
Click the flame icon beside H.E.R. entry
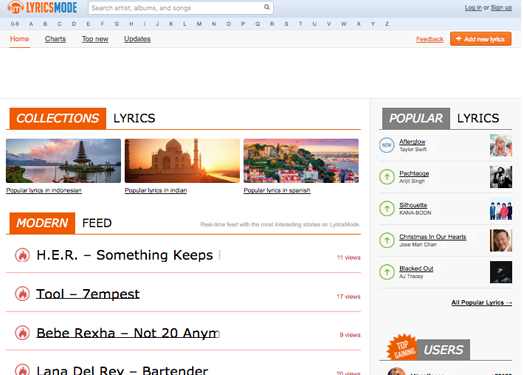coord(22,255)
